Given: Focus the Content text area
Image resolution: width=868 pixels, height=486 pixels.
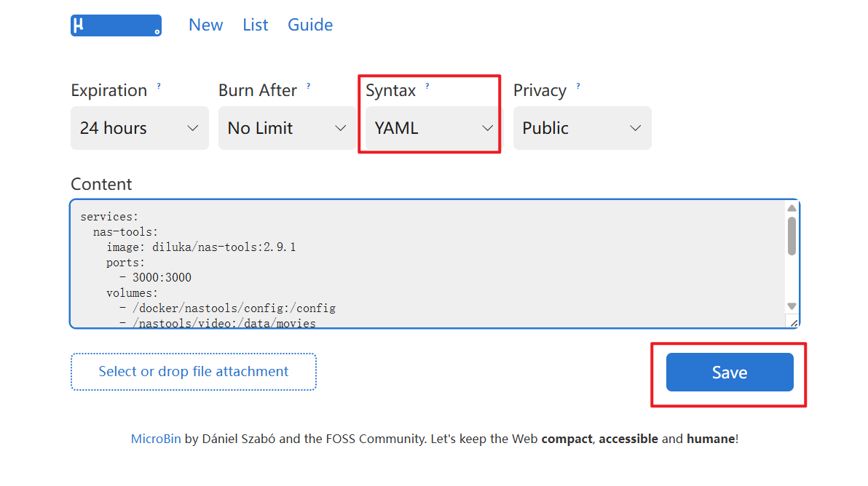Looking at the screenshot, I should pyautogui.click(x=427, y=263).
